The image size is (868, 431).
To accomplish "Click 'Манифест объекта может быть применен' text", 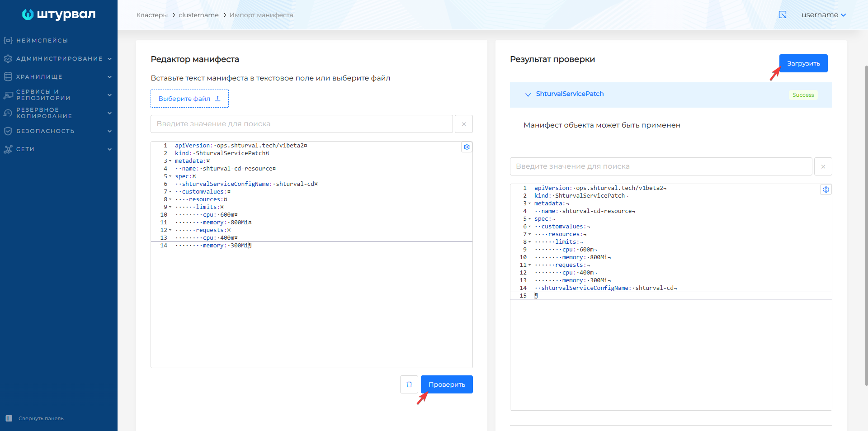I will pyautogui.click(x=602, y=125).
